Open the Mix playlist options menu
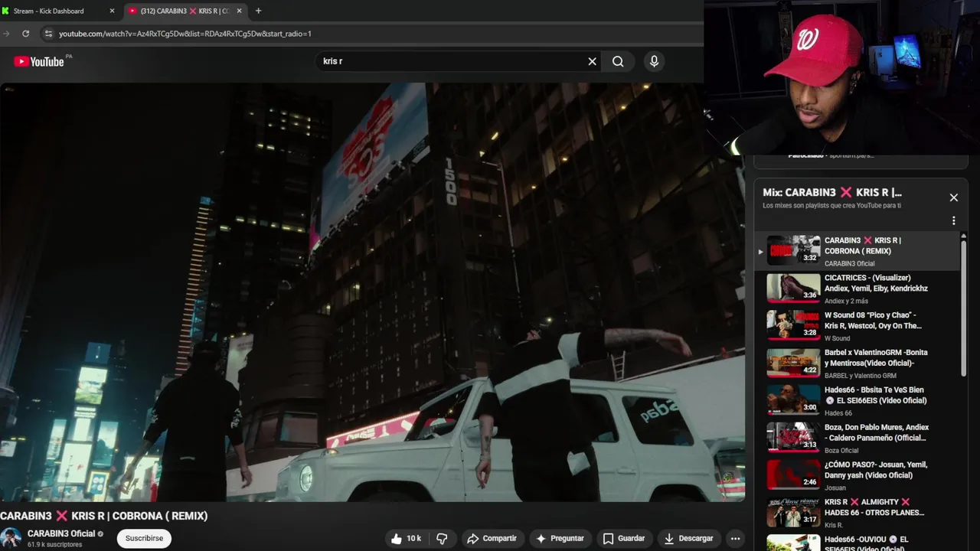 (953, 220)
